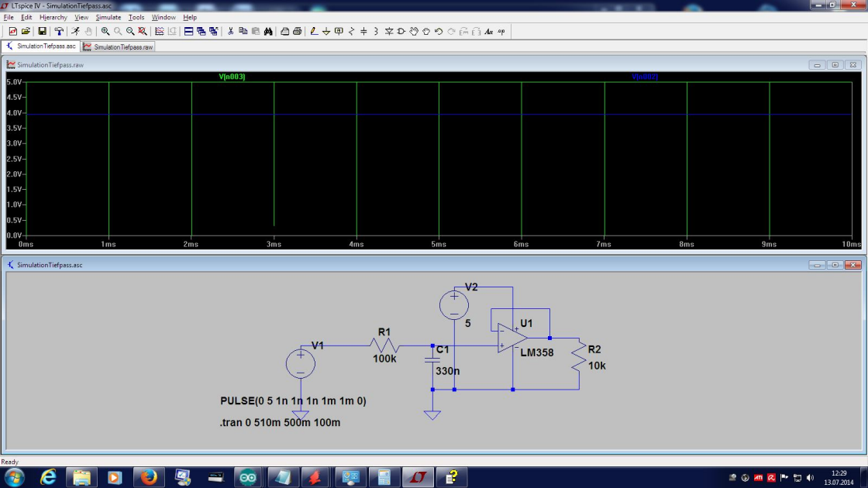Click the 5.0V vertical axis label
868x488 pixels.
[x=14, y=82]
